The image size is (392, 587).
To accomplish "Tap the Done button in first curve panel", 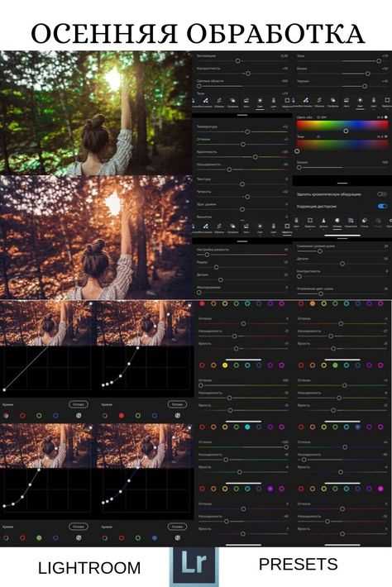I will click(x=78, y=404).
